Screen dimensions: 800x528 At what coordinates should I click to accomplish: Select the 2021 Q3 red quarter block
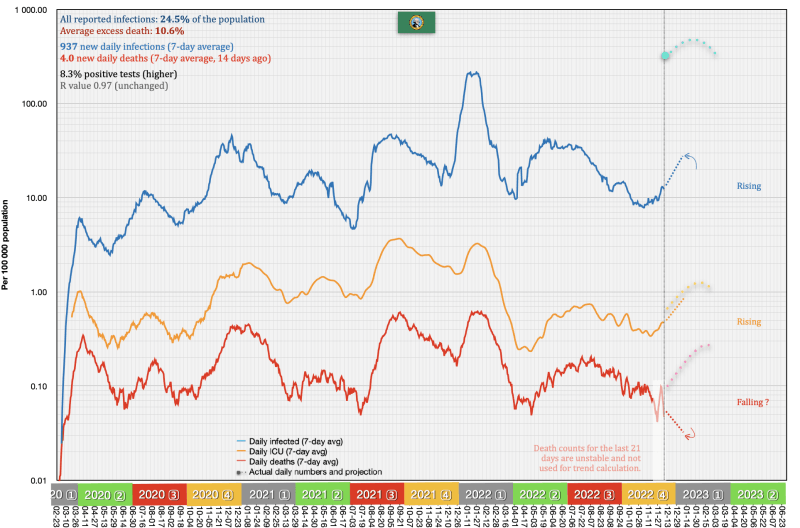376,494
